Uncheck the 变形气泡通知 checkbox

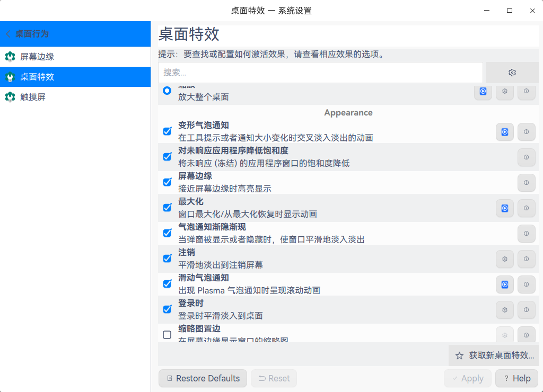click(167, 131)
